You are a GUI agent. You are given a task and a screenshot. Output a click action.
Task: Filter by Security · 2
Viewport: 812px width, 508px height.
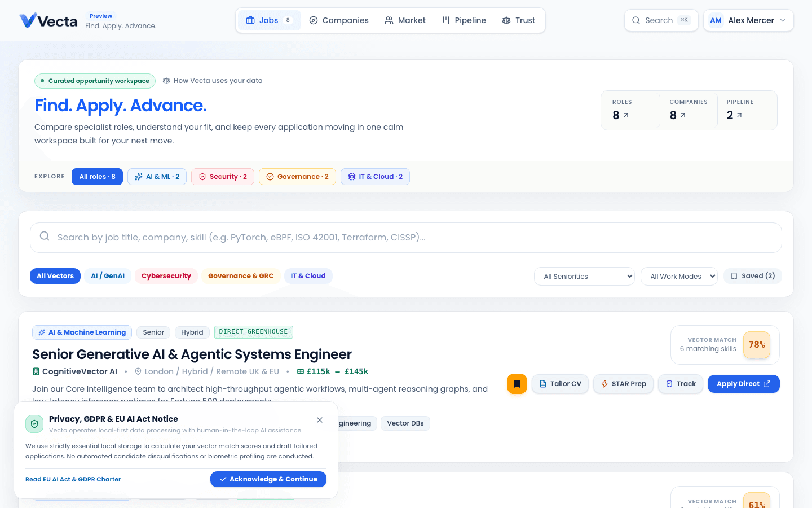click(223, 177)
